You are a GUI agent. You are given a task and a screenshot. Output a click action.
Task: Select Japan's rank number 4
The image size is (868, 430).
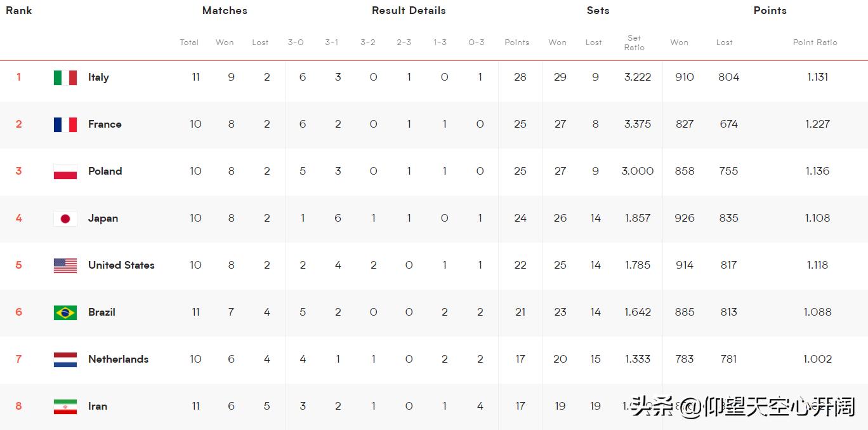[19, 218]
